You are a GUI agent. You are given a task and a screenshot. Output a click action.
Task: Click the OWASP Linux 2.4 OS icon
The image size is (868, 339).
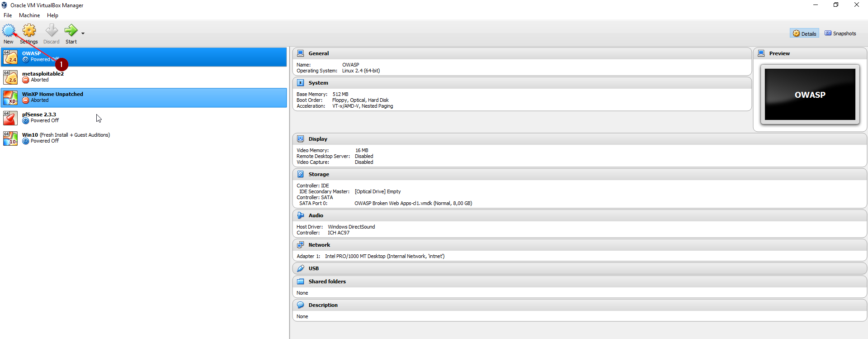[10, 57]
